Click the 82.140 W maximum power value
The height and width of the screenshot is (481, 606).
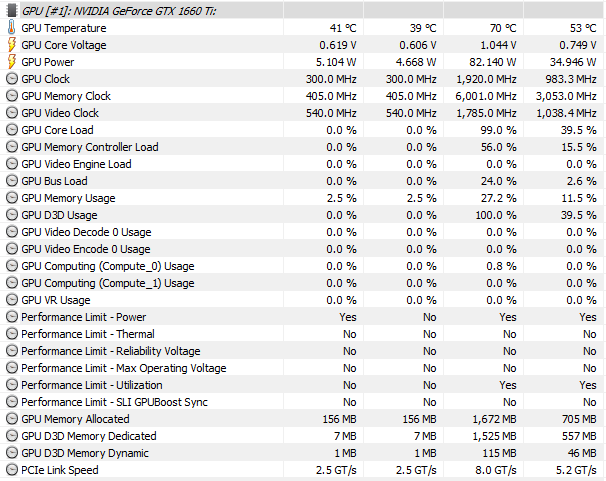492,62
